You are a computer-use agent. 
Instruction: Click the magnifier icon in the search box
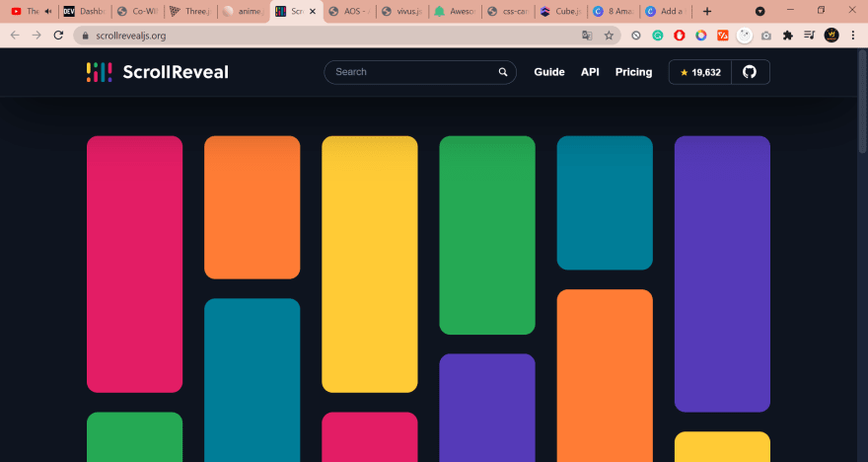point(503,72)
